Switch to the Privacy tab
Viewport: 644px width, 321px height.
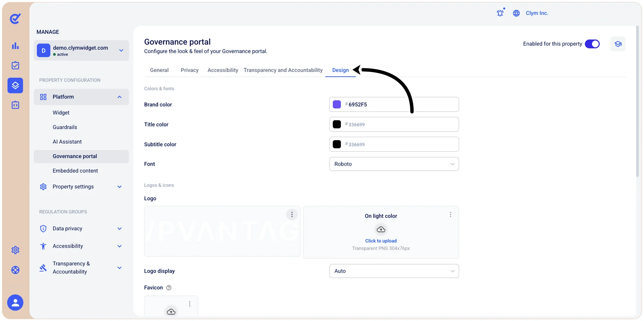[x=189, y=70]
